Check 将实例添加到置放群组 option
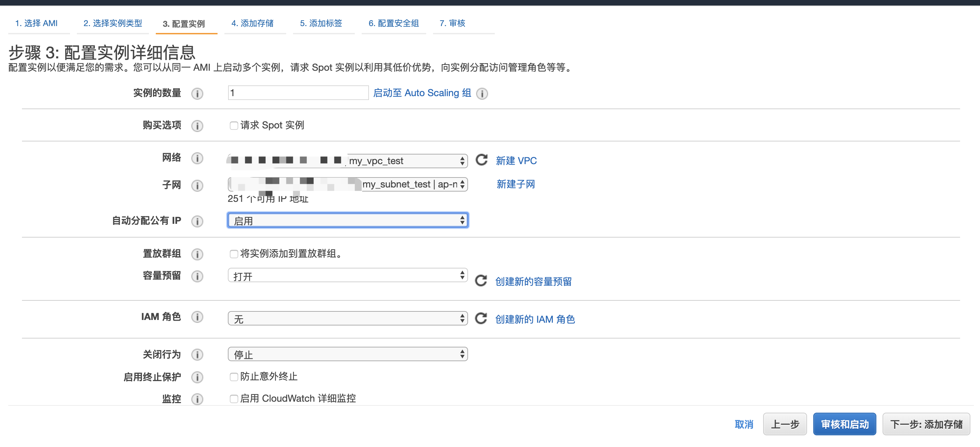 tap(234, 254)
